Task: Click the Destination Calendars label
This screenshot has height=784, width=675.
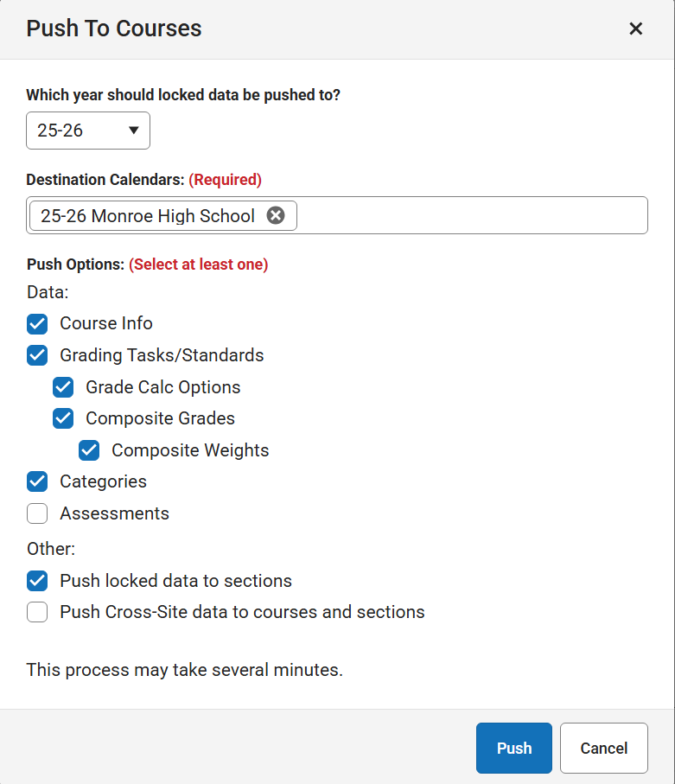Action: (105, 180)
